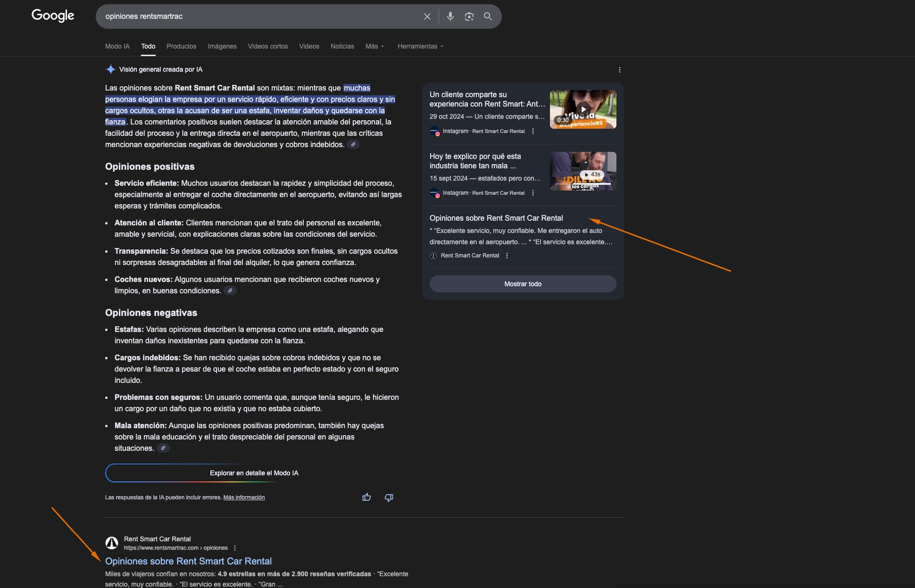This screenshot has height=588, width=915.
Task: Click the Cargos indebidos bullet text
Action: pyautogui.click(x=257, y=369)
